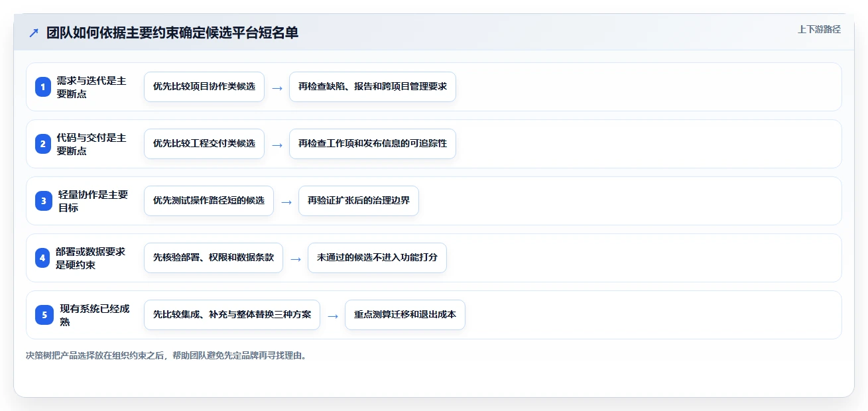Screen dimensions: 868x411
Task: Click the arrow icon beside the title
Action: [x=34, y=32]
